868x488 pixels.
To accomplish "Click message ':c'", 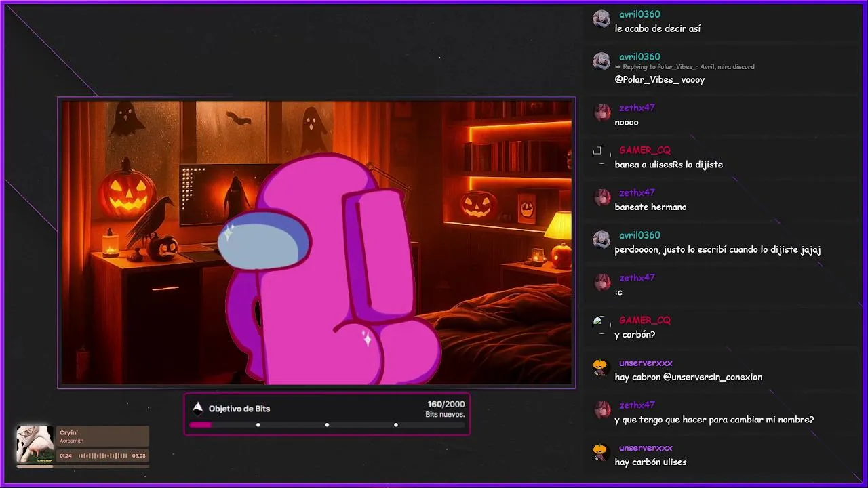I will tap(618, 293).
